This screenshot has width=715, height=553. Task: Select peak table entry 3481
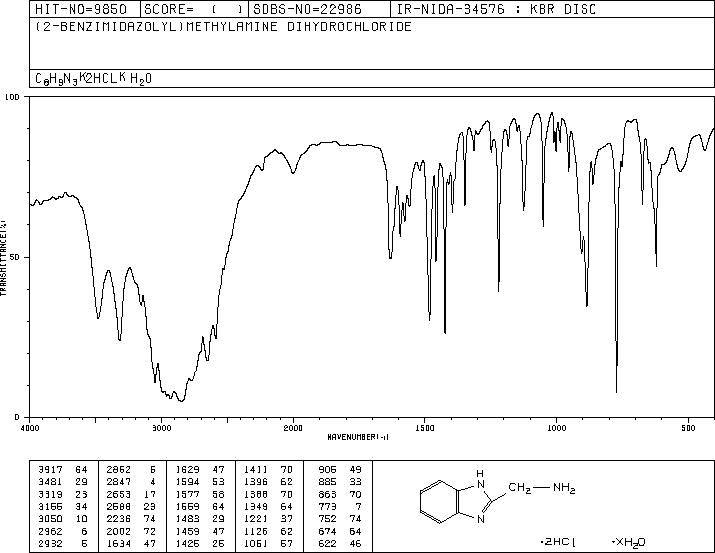pos(63,482)
